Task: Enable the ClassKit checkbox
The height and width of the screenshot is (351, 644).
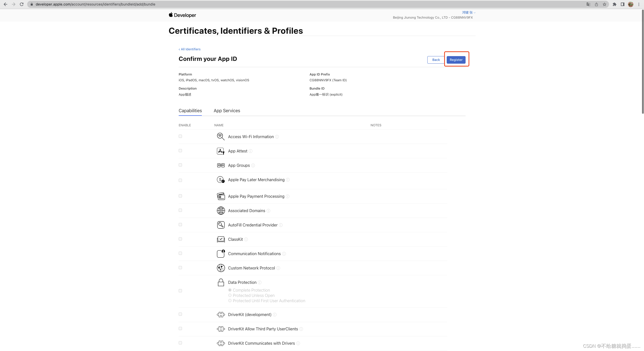Action: (180, 239)
